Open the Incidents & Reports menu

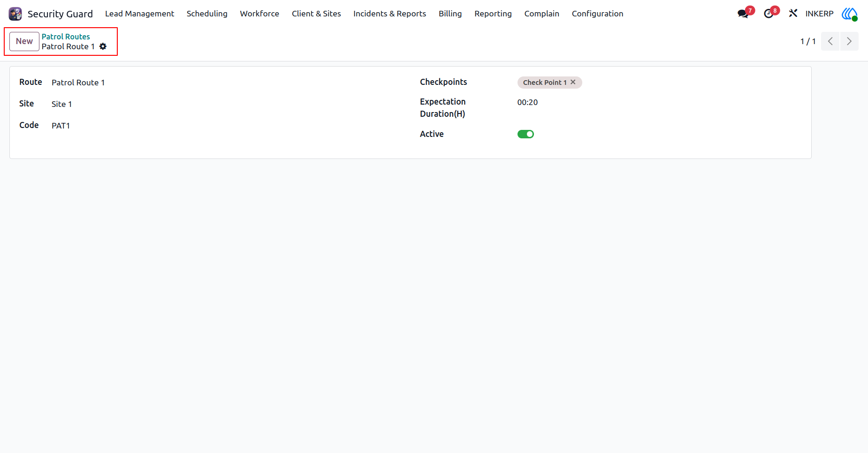coord(389,14)
